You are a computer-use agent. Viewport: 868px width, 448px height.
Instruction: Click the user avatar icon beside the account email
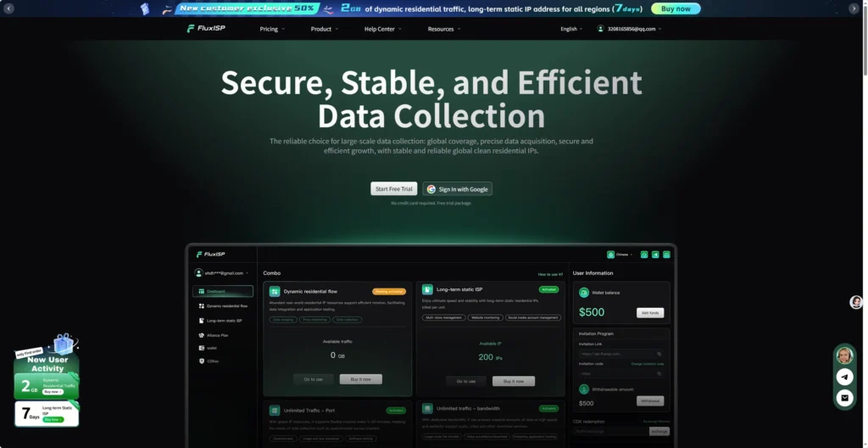tap(600, 29)
